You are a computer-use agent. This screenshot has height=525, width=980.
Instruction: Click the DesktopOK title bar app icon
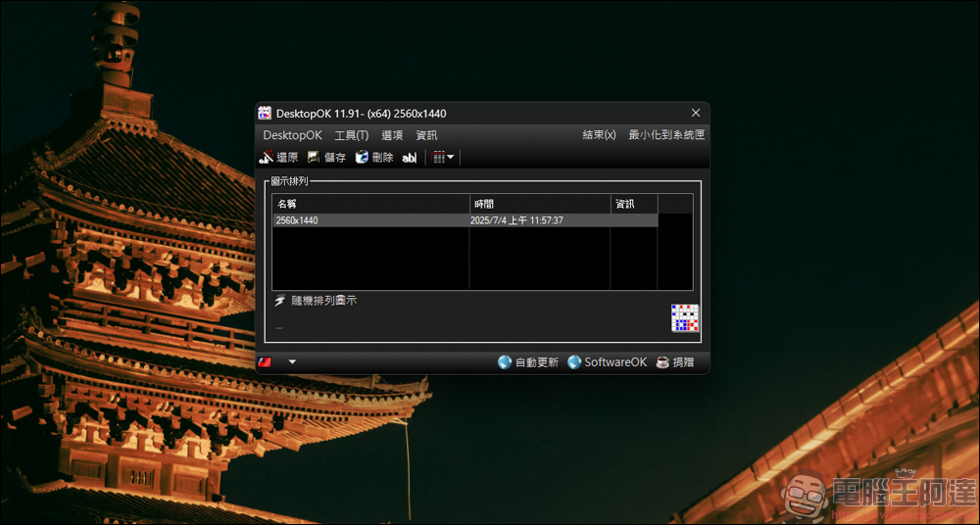(x=265, y=113)
